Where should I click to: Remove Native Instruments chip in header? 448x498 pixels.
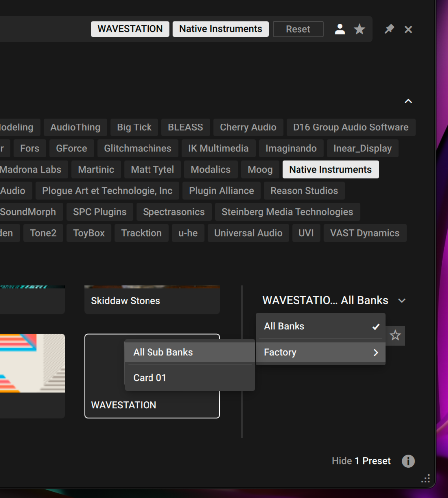(x=220, y=29)
